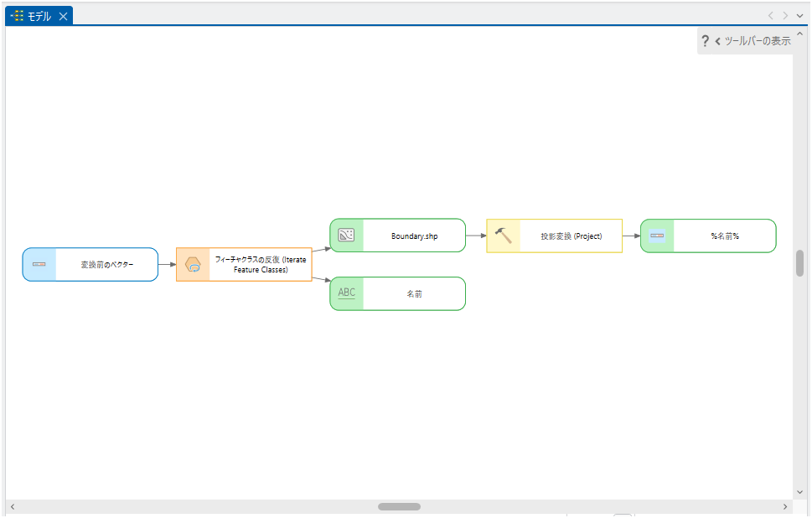Expand toolbar using the chevron beside ツールバーの表示
The image size is (812, 518).
point(718,41)
